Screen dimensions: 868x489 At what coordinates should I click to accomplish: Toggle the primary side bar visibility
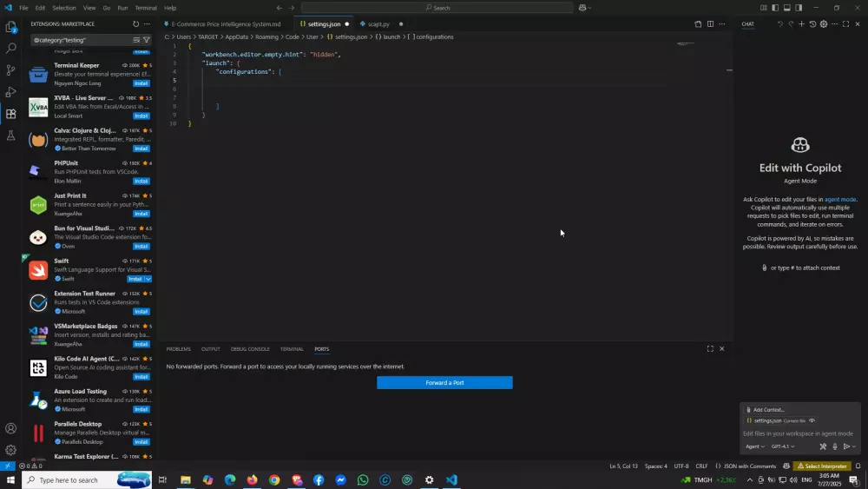pyautogui.click(x=775, y=8)
